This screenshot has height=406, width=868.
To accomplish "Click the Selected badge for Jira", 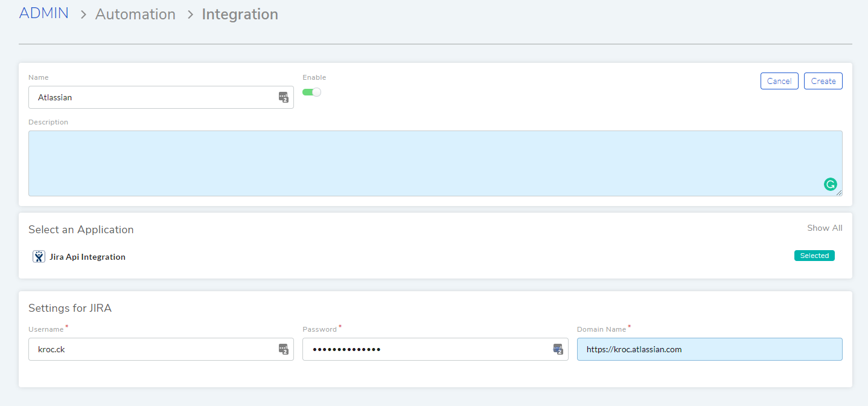I will (814, 256).
